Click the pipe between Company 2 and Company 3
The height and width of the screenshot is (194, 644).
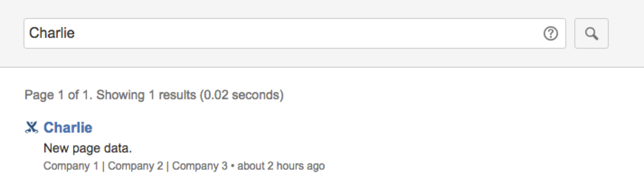click(167, 166)
